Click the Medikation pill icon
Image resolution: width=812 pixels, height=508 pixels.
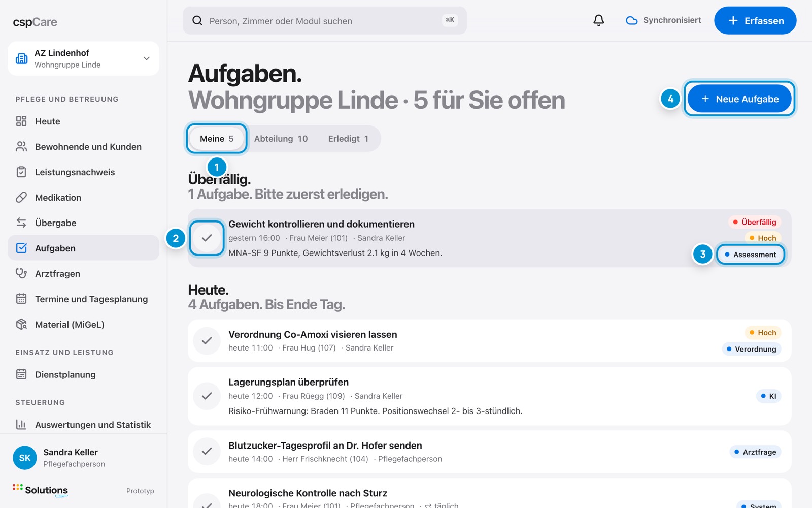[21, 197]
